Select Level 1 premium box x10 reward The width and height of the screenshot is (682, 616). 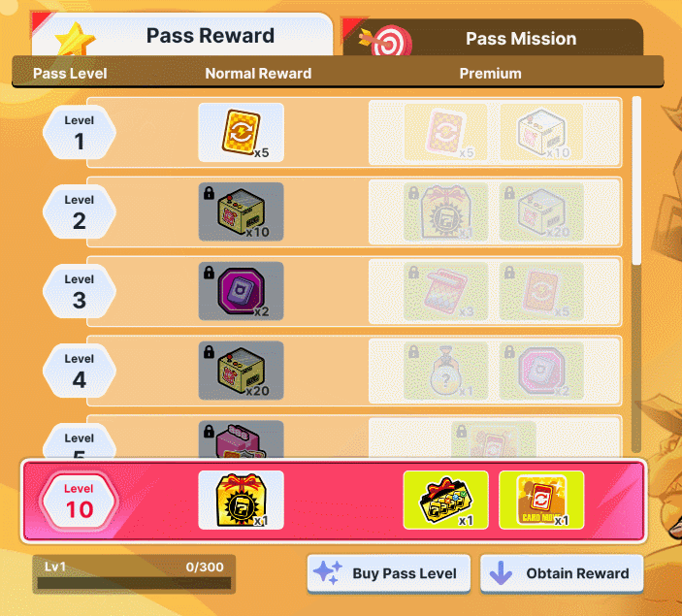click(x=541, y=132)
